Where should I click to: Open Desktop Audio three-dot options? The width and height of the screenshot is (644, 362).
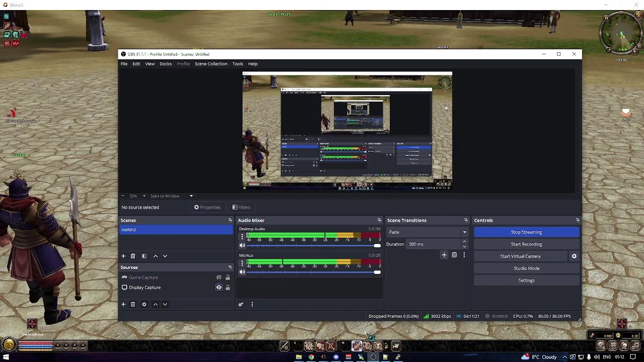[x=242, y=236]
